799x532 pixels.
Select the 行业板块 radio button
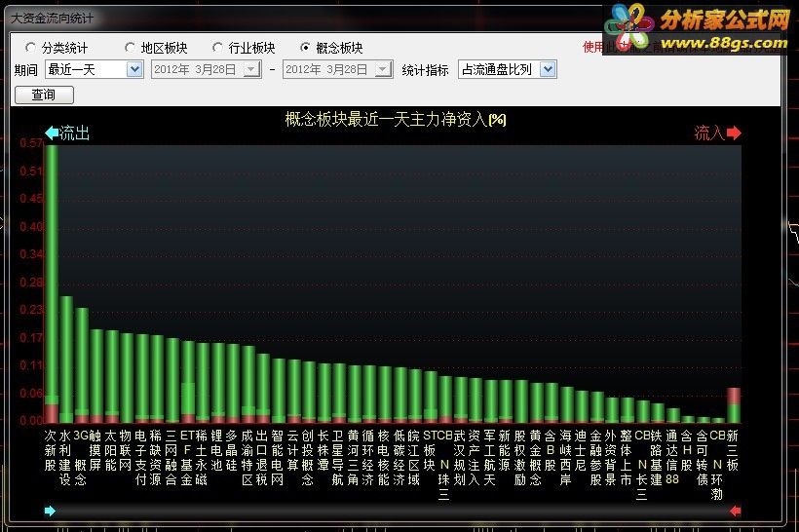[217, 48]
